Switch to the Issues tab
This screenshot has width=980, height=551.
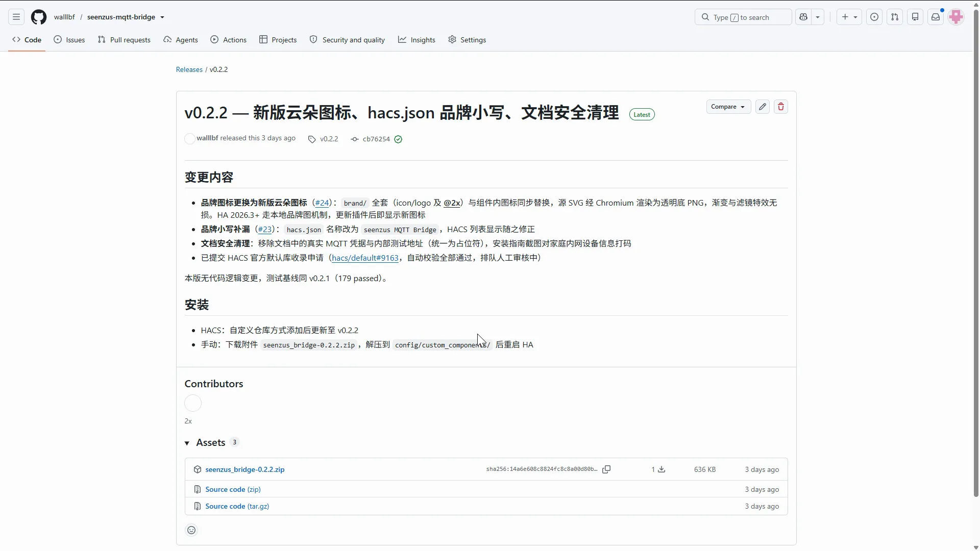(x=69, y=40)
